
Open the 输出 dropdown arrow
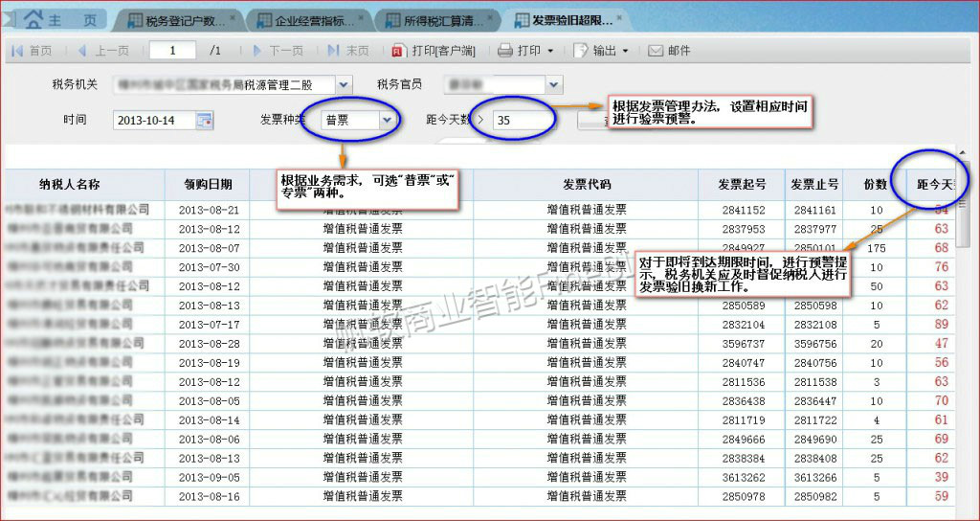[x=625, y=52]
